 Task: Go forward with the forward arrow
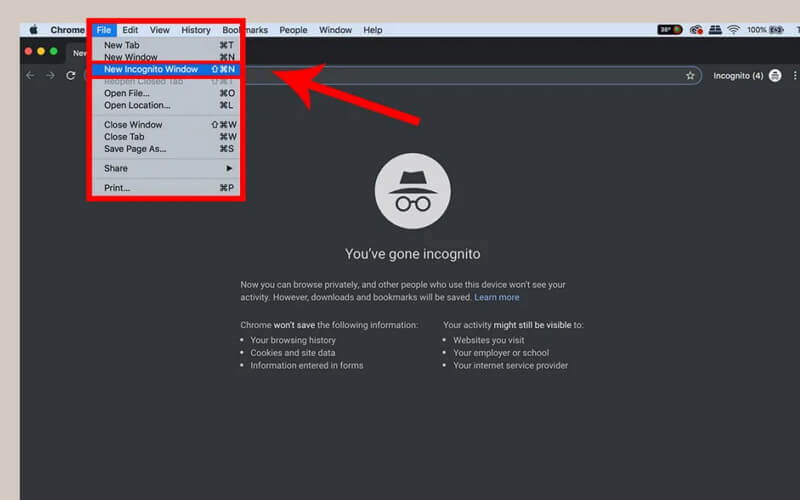click(x=51, y=76)
